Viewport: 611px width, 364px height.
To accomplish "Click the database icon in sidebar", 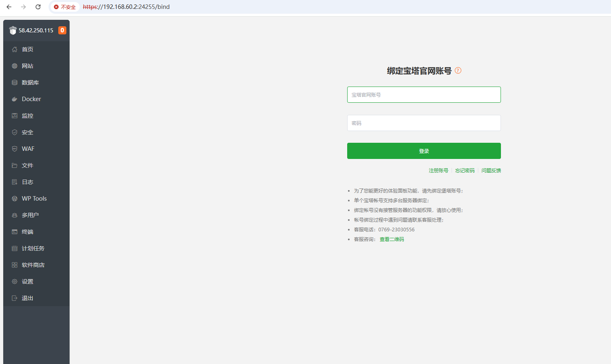I will (15, 83).
